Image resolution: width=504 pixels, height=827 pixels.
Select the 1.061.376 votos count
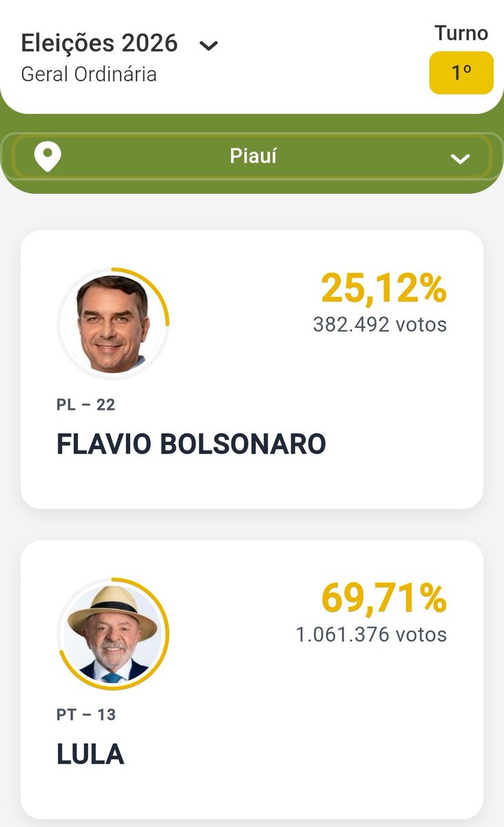[372, 634]
